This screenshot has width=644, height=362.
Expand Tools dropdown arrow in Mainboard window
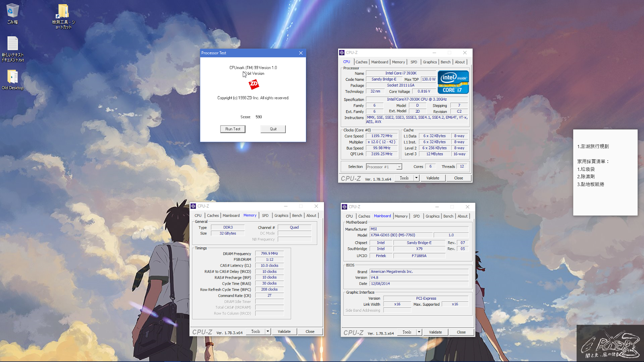click(x=419, y=333)
